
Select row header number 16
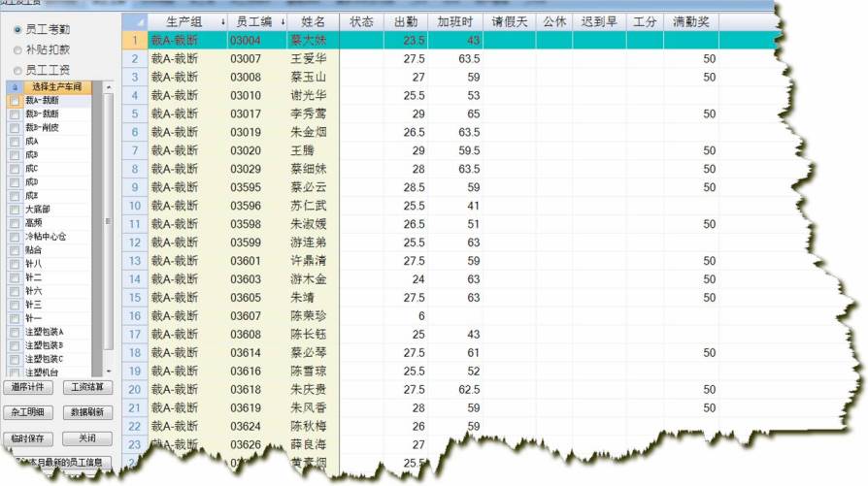(x=135, y=315)
